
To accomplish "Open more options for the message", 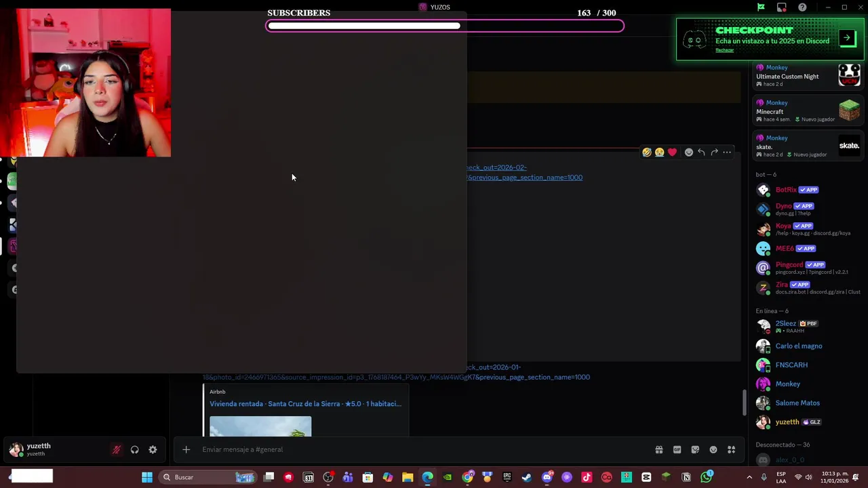I will [727, 152].
